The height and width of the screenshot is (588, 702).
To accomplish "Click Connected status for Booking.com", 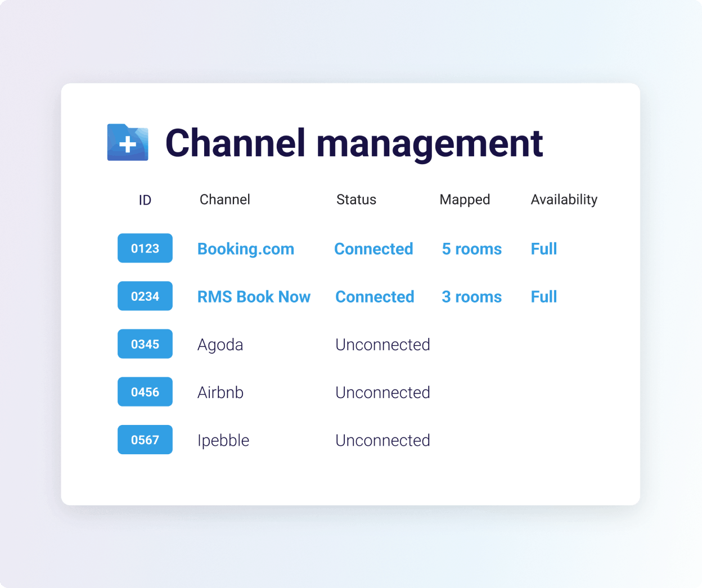I will tap(373, 249).
